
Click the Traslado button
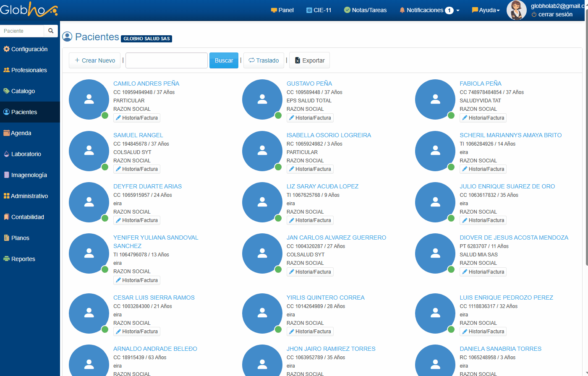(x=264, y=60)
